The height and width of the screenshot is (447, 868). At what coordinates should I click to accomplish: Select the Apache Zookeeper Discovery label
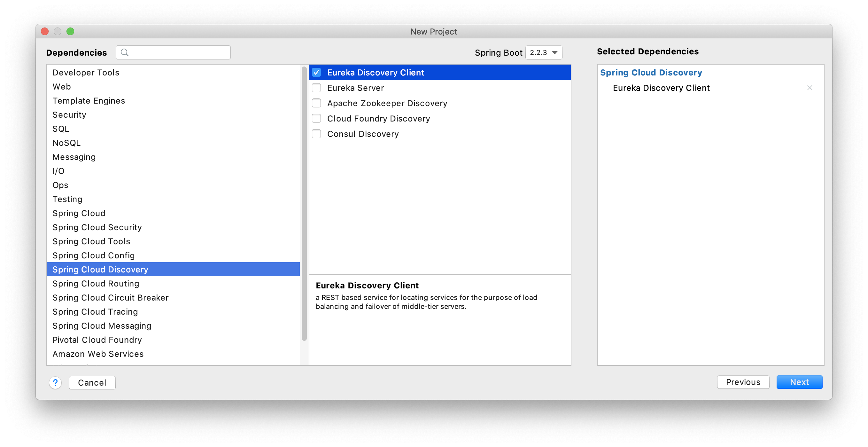tap(387, 104)
